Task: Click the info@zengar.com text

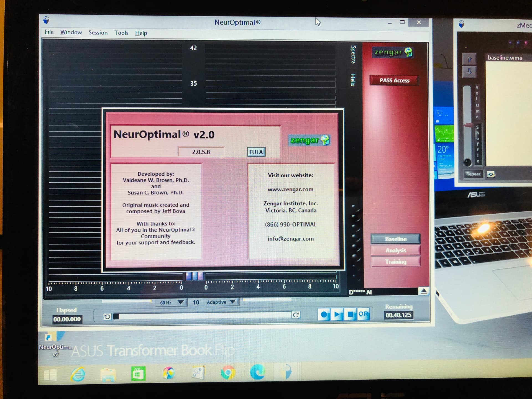Action: [x=291, y=239]
